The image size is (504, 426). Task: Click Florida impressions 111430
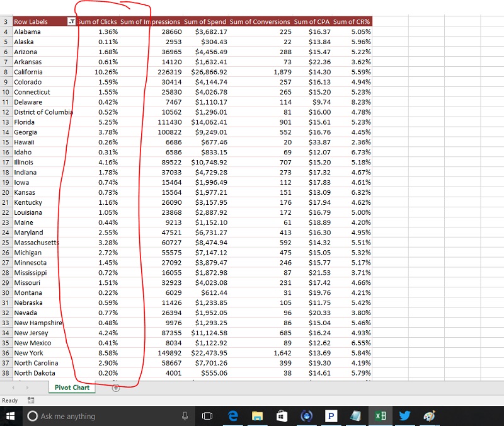click(169, 122)
